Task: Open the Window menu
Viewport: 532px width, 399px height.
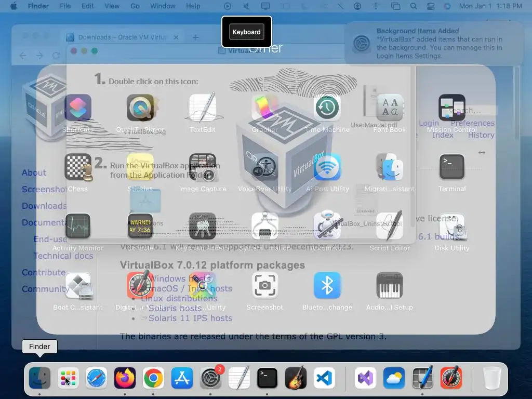Action: point(163,6)
